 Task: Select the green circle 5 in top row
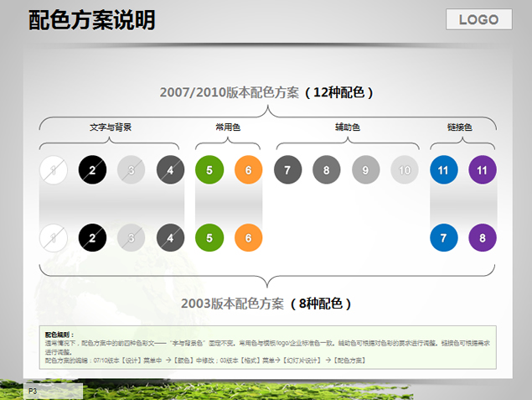click(x=209, y=169)
